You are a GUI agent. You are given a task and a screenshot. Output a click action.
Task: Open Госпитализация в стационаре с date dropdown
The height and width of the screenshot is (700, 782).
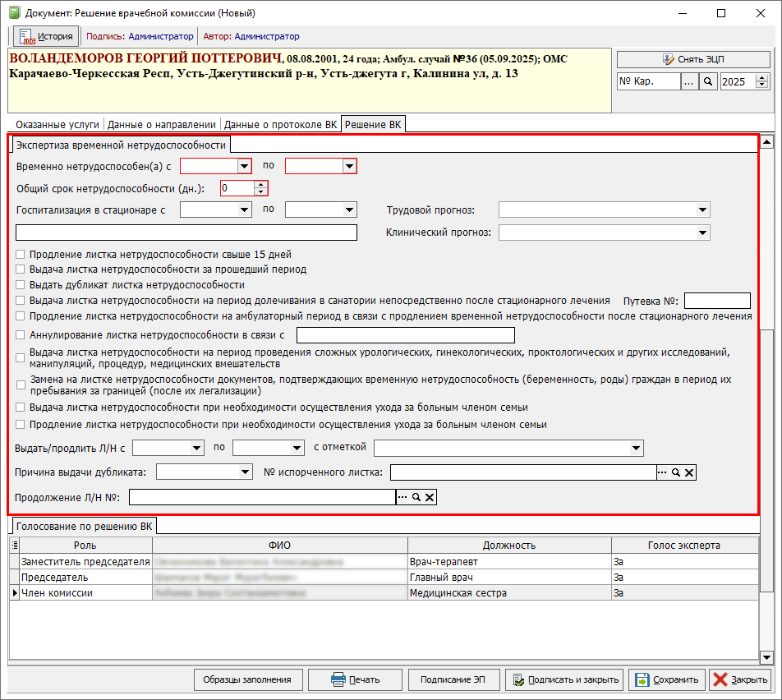click(x=245, y=210)
